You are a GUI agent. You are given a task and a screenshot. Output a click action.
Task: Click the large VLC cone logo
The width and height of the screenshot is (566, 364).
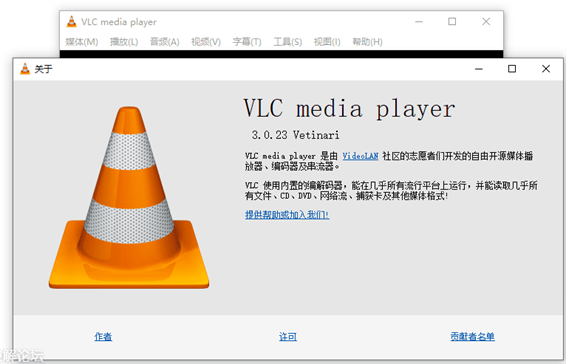click(x=129, y=198)
